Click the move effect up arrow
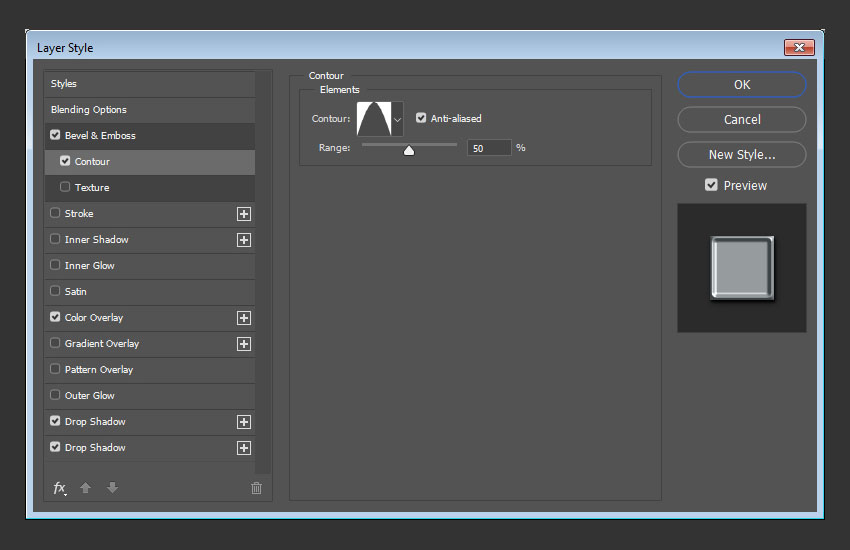Screen dimensions: 850x550 pos(85,488)
